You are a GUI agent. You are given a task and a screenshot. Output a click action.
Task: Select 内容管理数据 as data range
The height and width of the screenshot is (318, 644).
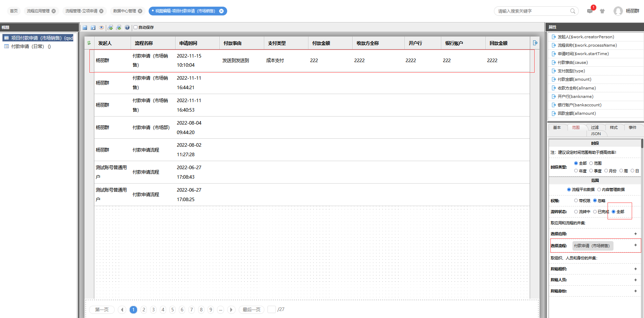599,189
